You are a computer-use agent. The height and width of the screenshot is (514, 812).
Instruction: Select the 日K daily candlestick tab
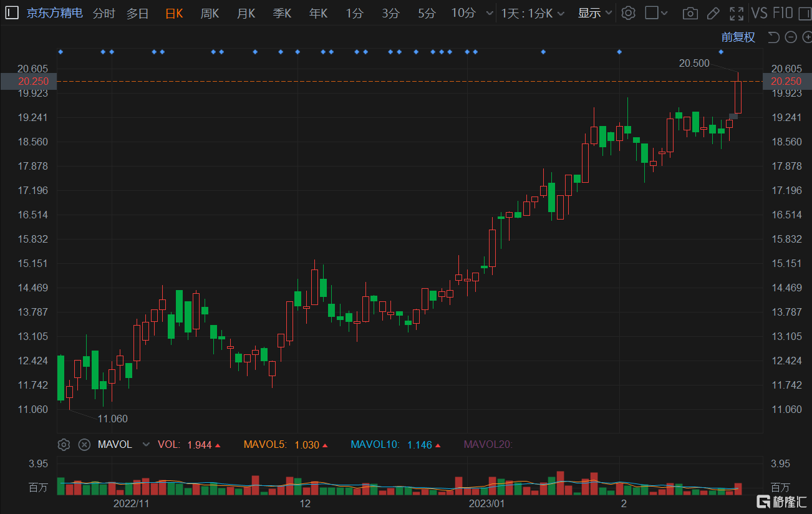[x=174, y=13]
